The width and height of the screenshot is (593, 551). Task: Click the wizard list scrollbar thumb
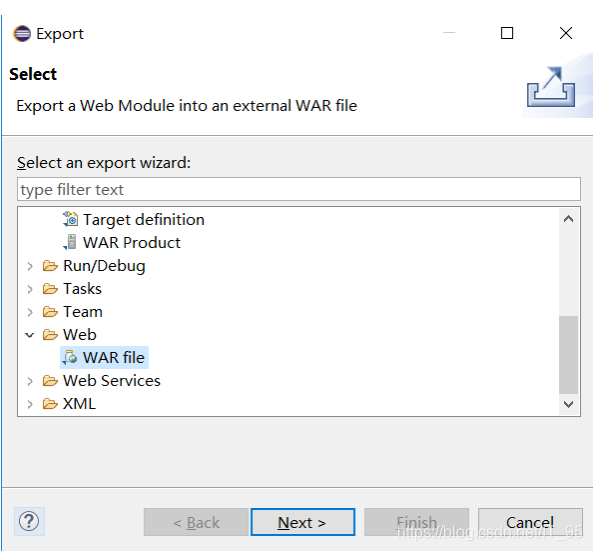coord(568,355)
